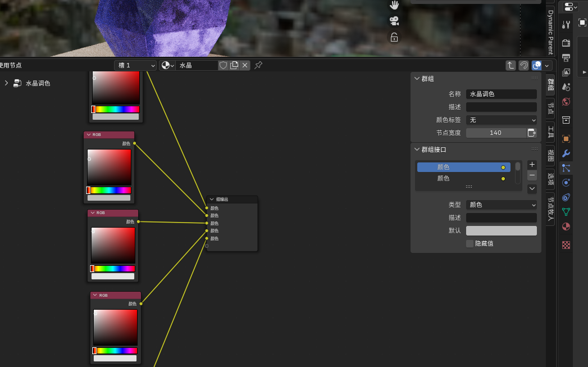This screenshot has height=367, width=588.
Task: Toggle the camera view icon in viewport
Action: pos(394,21)
